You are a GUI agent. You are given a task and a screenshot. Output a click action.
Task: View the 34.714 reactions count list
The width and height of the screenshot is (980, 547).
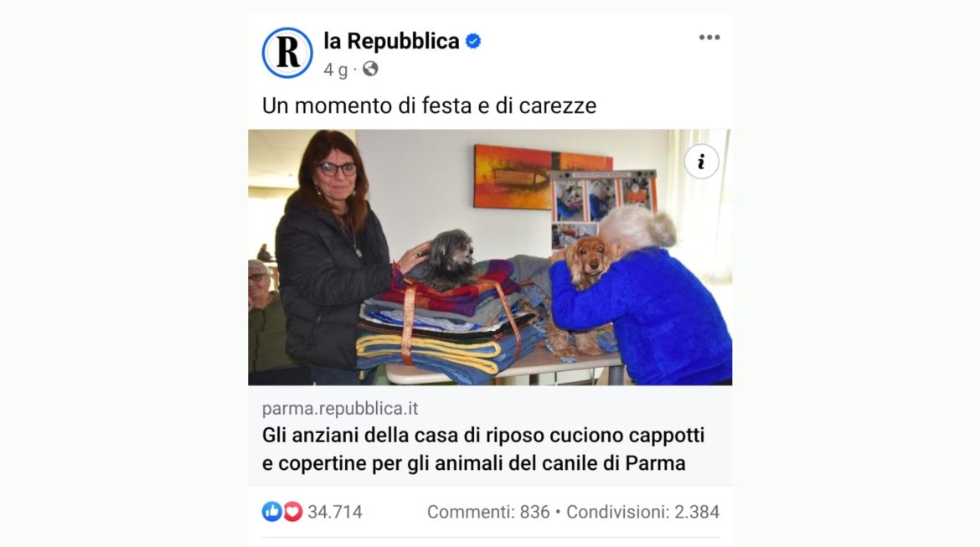[x=335, y=512]
